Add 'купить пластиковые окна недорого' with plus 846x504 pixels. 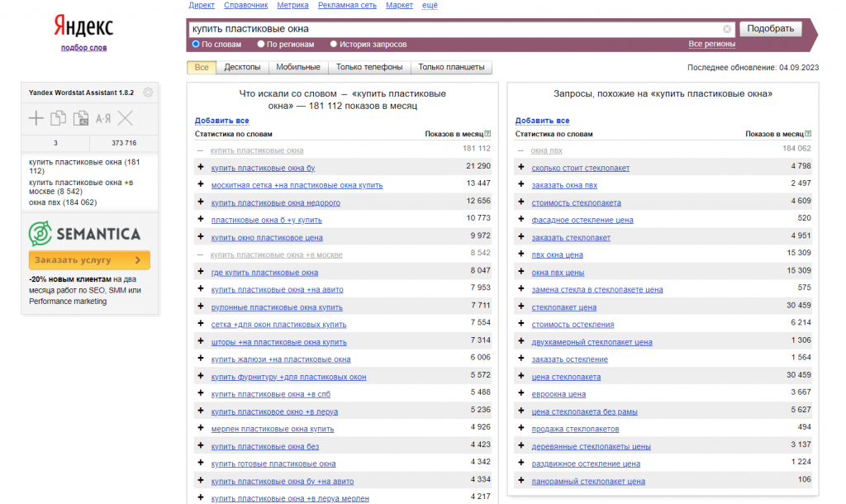(201, 202)
